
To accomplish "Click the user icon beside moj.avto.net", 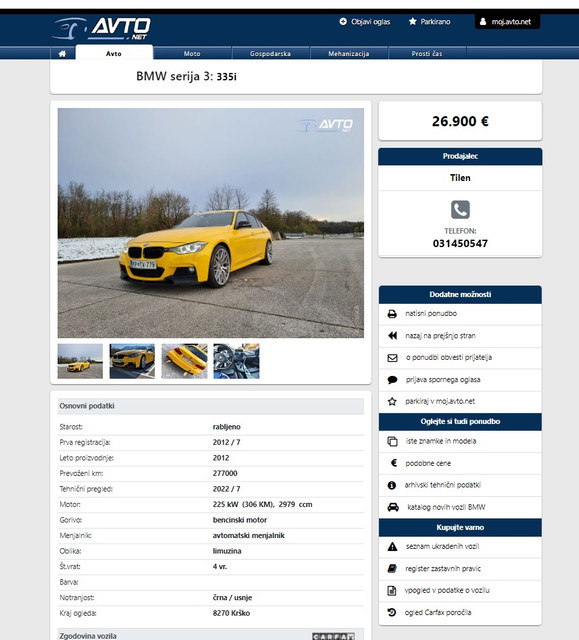I will pos(483,22).
